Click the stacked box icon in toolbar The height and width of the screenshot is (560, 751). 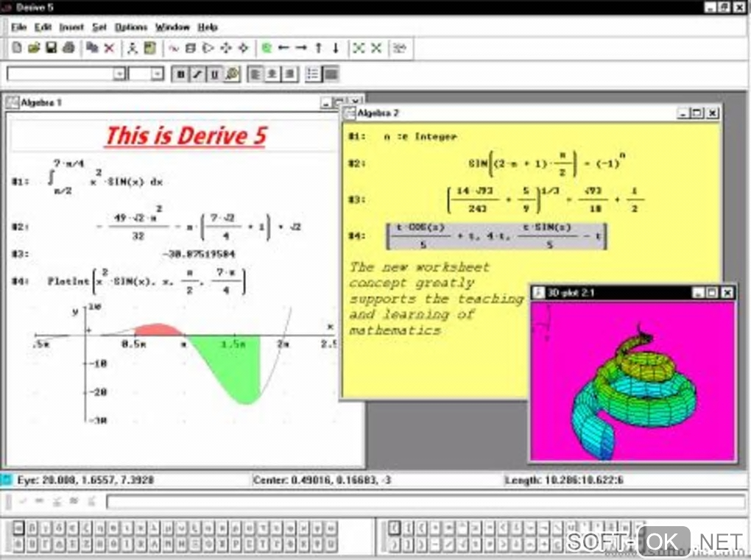tap(191, 48)
